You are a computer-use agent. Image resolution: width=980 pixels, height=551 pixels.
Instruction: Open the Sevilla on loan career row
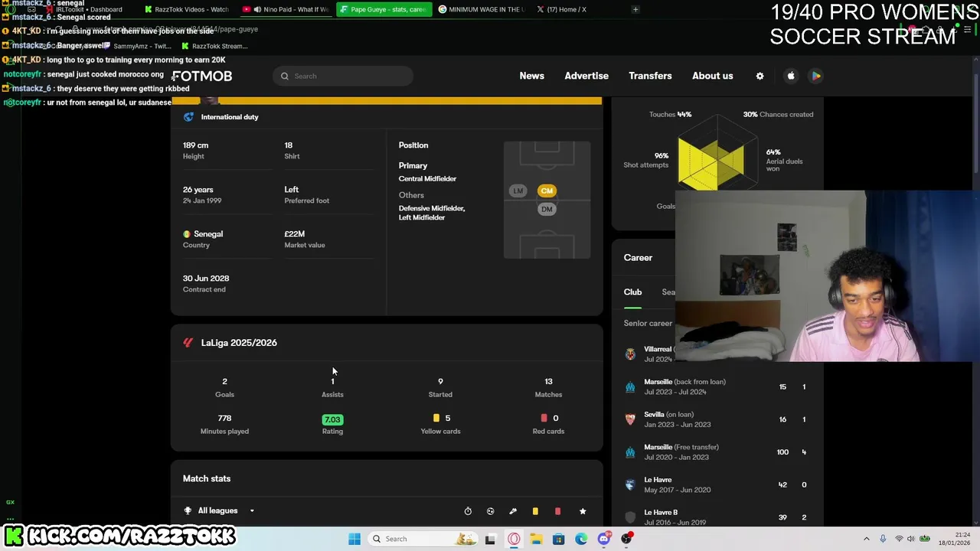point(717,419)
